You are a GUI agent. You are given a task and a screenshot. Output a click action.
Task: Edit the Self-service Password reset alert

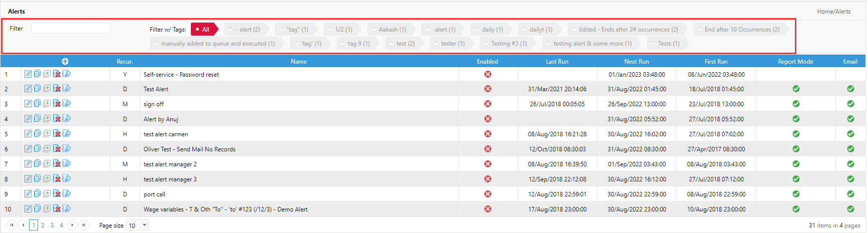pos(29,74)
